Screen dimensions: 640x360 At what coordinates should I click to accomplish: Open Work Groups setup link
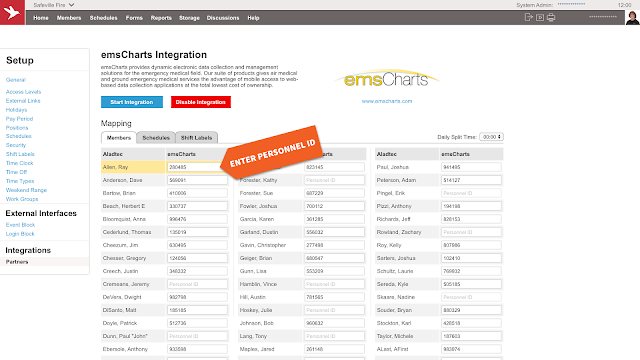(x=22, y=199)
